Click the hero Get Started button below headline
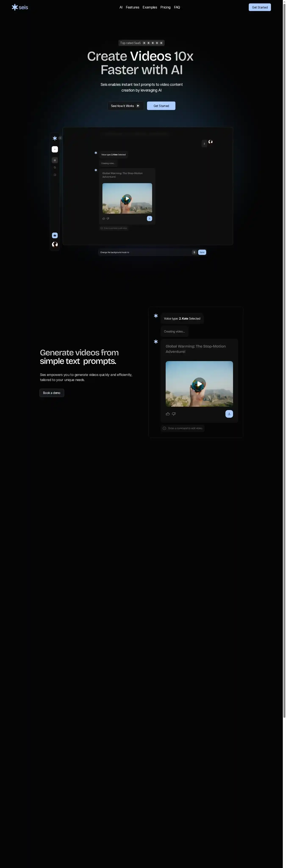 pos(161,106)
